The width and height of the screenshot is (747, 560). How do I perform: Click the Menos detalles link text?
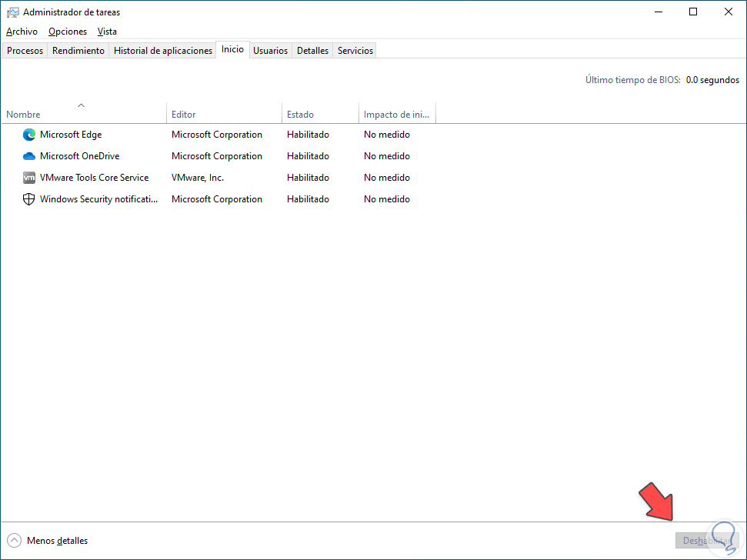57,541
